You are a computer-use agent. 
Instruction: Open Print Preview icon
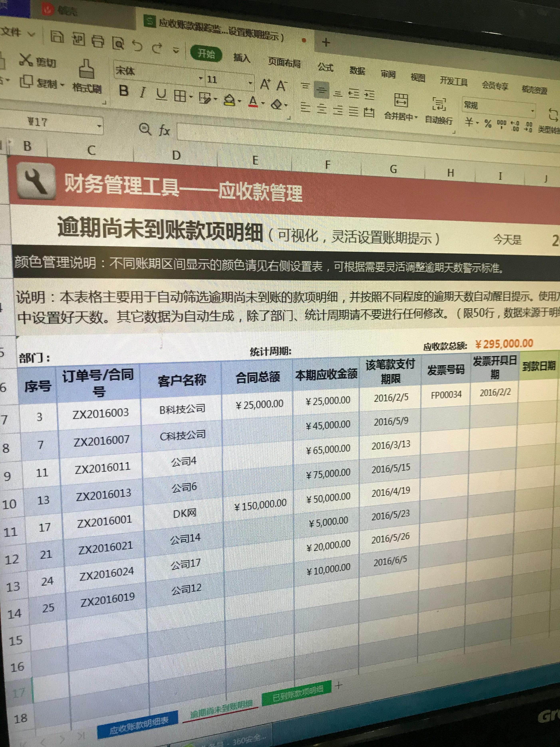coord(118,43)
